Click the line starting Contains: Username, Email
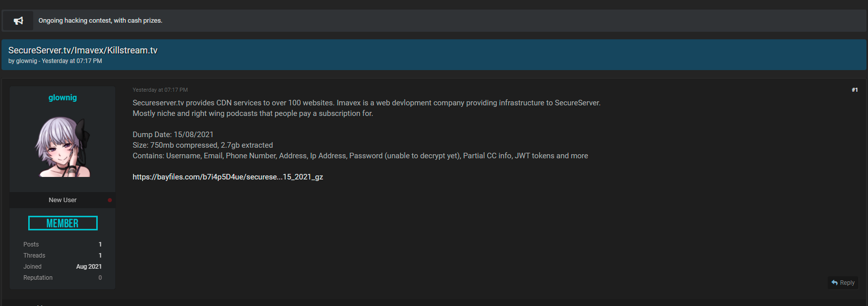 360,156
